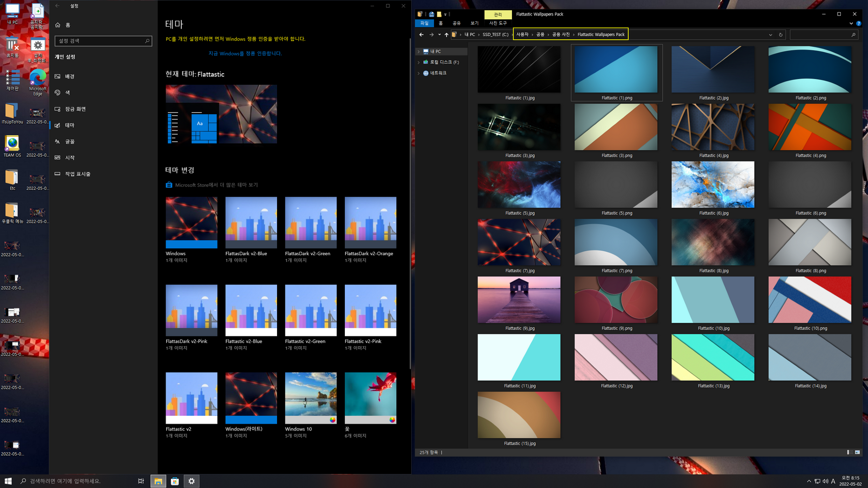
Task: Show hidden system tray icons
Action: [x=809, y=481]
